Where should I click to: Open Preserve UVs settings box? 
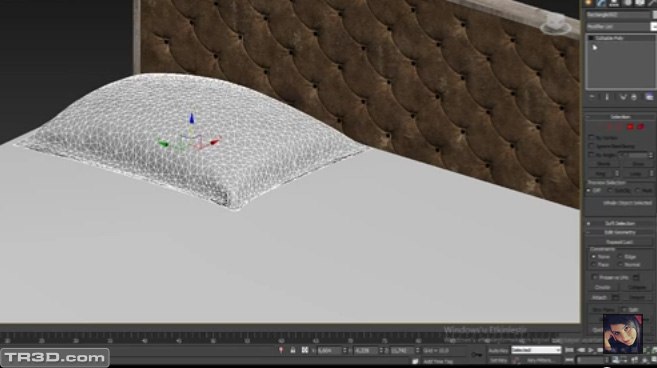(636, 277)
